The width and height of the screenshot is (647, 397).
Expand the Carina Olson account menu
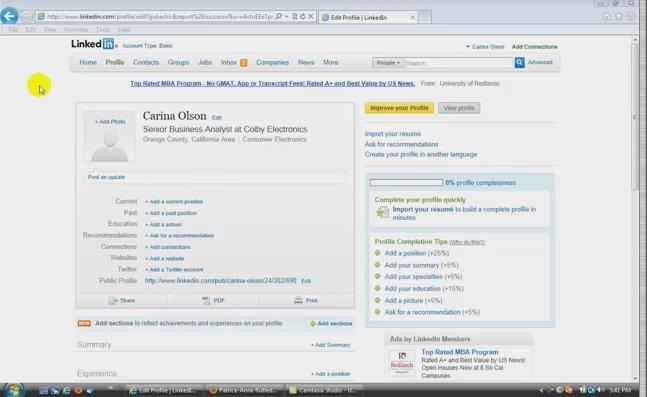coord(485,47)
